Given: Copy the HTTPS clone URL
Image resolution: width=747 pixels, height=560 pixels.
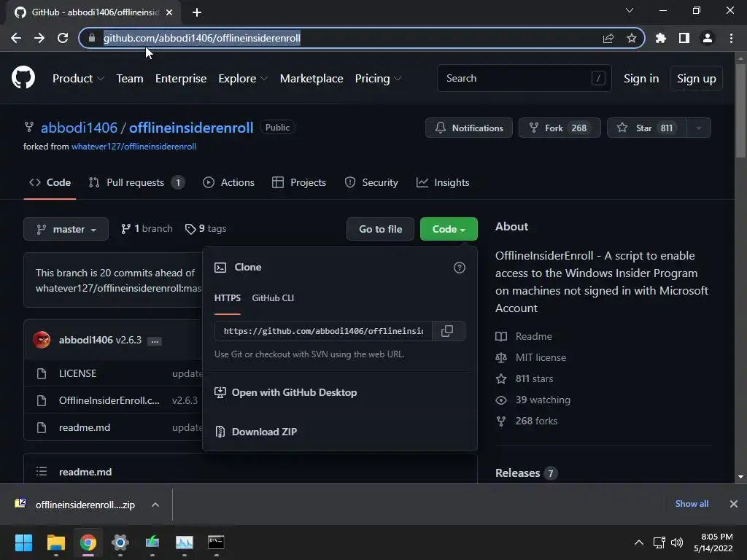Looking at the screenshot, I should [x=447, y=331].
